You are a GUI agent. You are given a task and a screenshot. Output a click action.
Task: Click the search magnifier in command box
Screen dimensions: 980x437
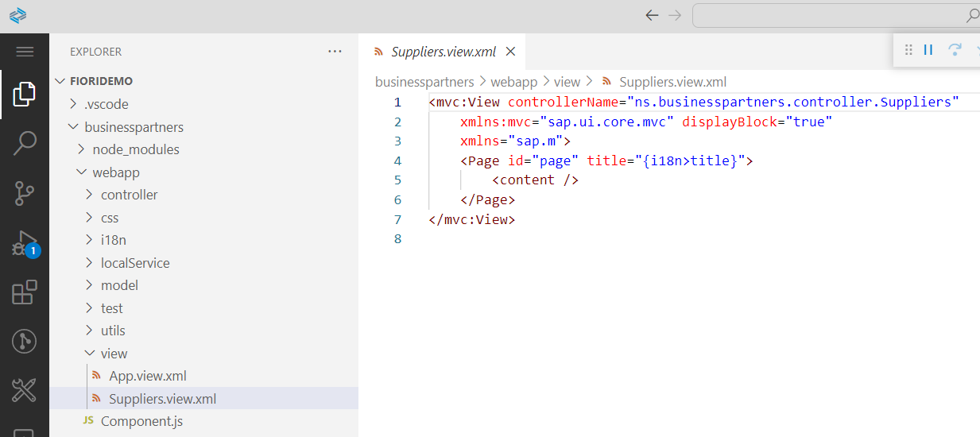click(x=972, y=15)
